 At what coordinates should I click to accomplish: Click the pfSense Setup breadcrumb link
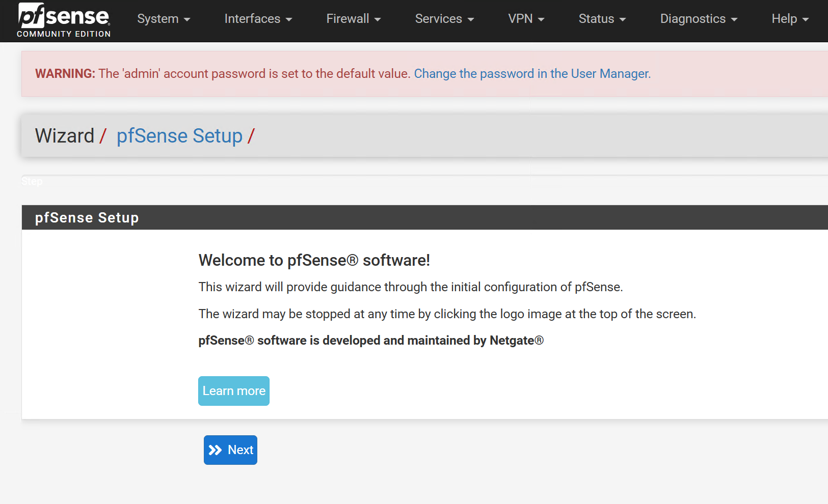click(179, 136)
